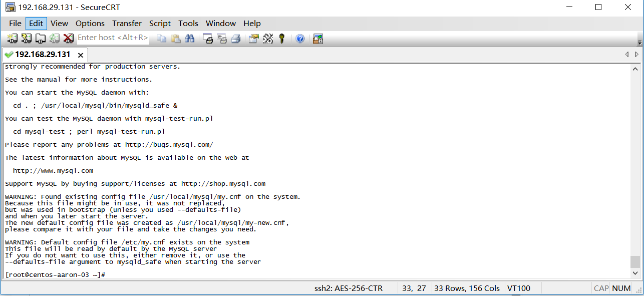Viewport: 644px width, 296px height.
Task: Click the VT100 status bar entry
Action: tap(519, 288)
